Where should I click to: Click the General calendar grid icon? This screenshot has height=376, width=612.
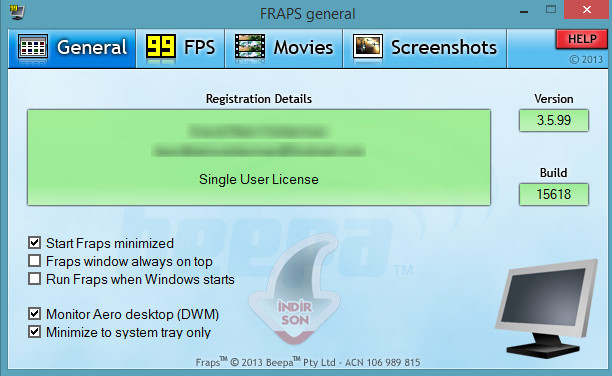pyautogui.click(x=33, y=47)
